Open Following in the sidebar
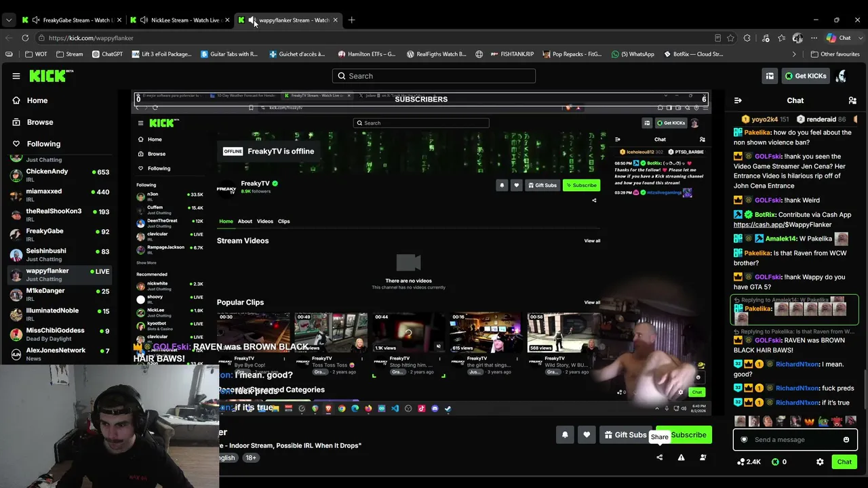The width and height of the screenshot is (868, 488). [37, 144]
